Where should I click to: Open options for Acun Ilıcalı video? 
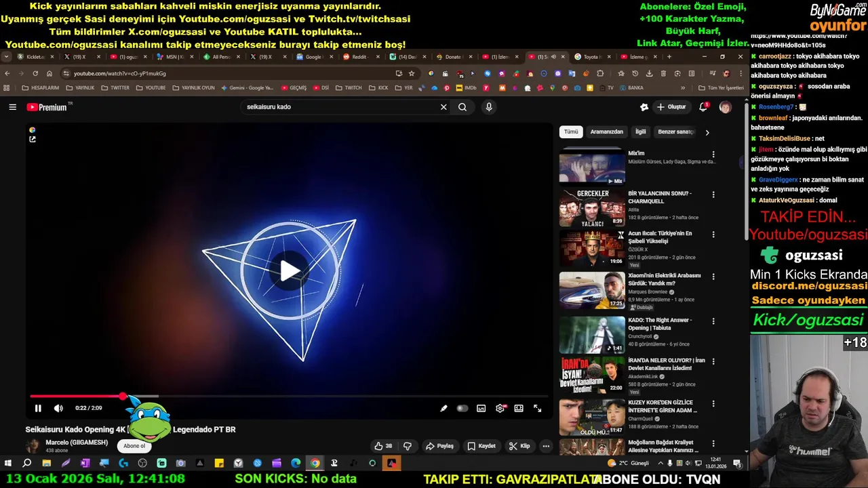tap(713, 235)
